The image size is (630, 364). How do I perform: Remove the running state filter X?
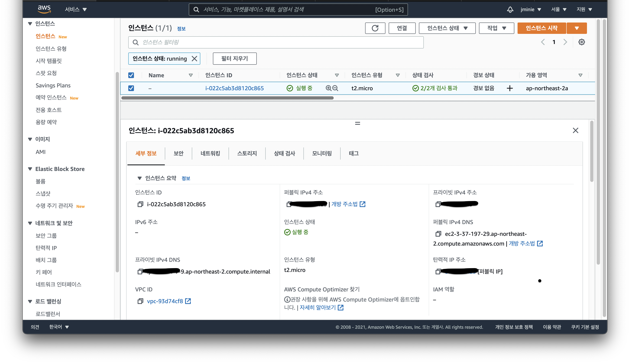click(x=194, y=58)
